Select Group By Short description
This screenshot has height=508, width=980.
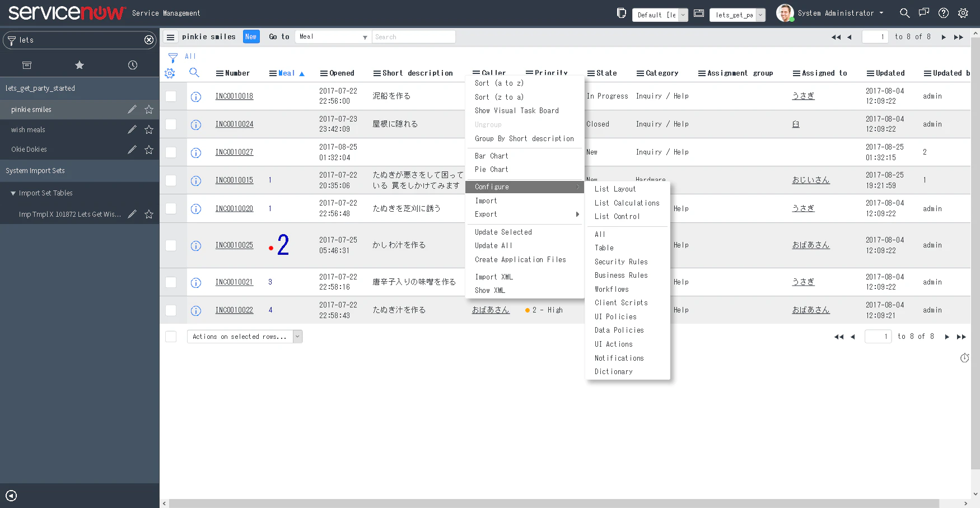click(x=525, y=139)
